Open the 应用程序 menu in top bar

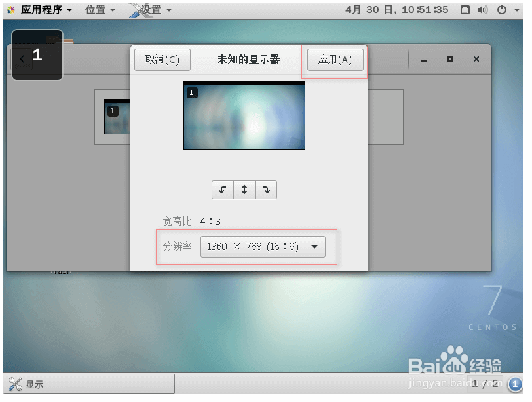(x=41, y=10)
